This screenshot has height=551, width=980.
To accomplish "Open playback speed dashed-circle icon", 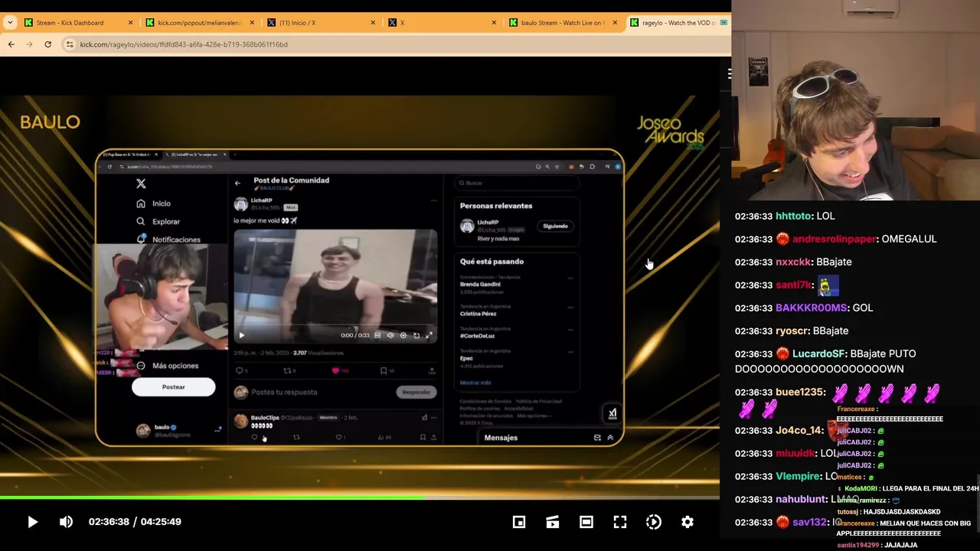I will (654, 522).
